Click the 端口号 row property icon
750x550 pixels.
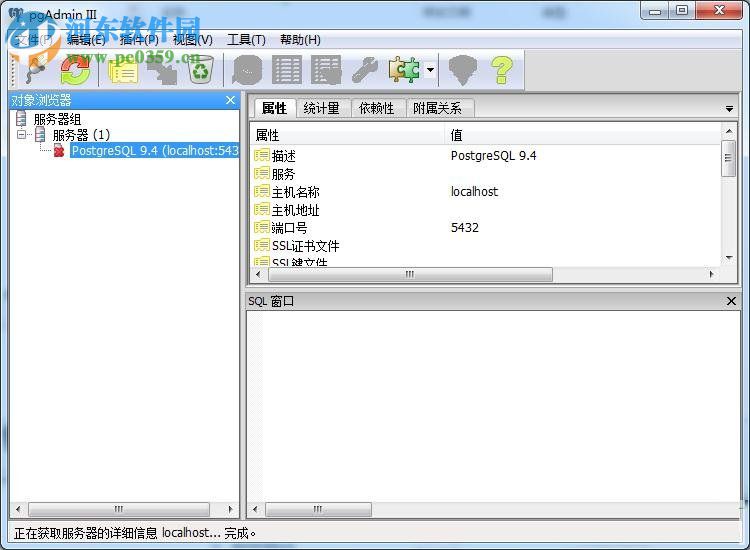262,227
